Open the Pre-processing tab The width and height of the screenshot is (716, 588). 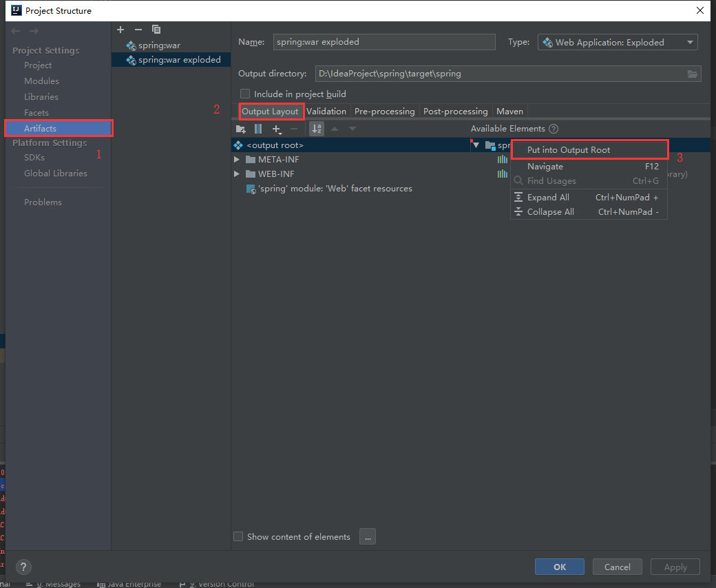(x=384, y=112)
